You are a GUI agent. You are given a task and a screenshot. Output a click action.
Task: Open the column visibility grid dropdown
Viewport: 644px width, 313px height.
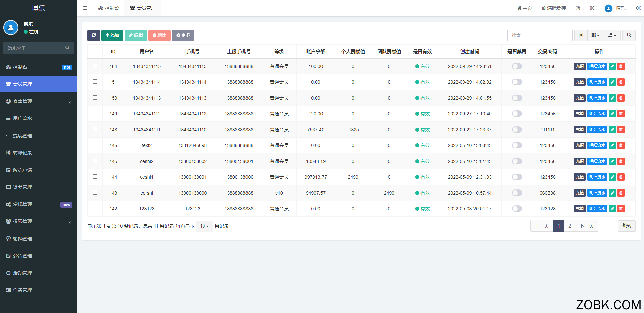click(x=596, y=35)
